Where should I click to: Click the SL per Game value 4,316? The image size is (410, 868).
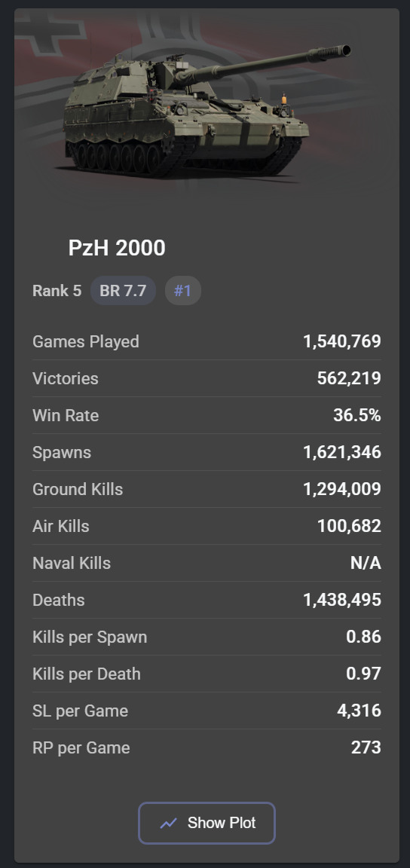359,711
